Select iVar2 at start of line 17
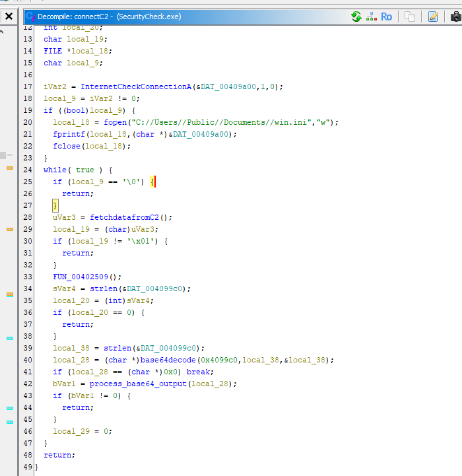Screen dimensions: 462x476 [55, 87]
